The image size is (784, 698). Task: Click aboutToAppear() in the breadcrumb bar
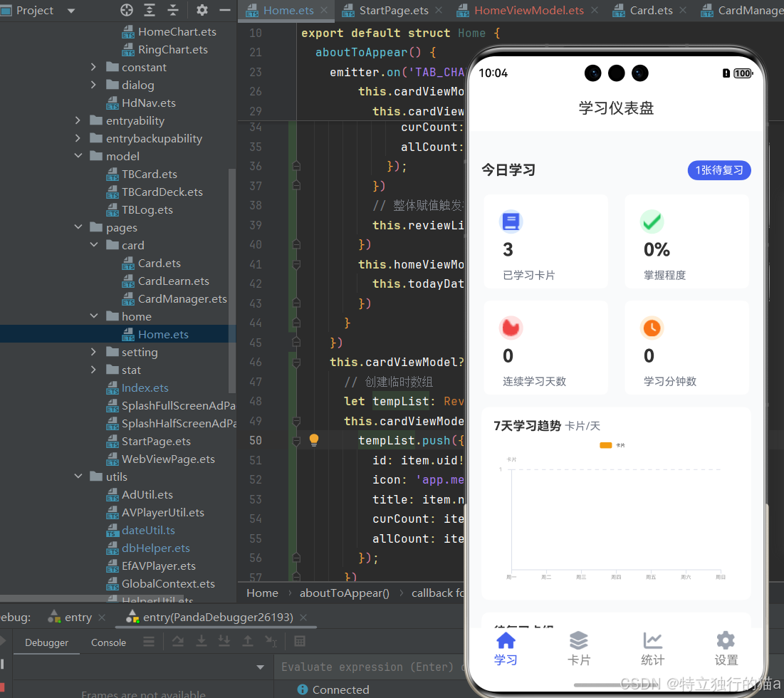click(344, 593)
